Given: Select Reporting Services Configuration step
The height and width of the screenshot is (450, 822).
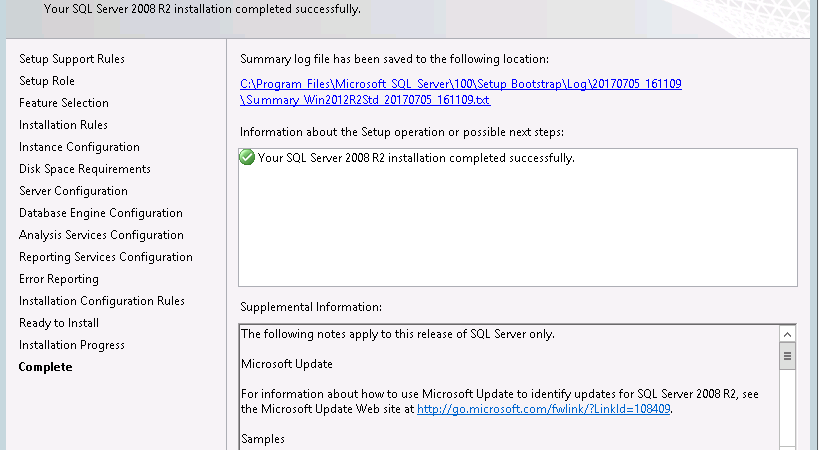Looking at the screenshot, I should [x=106, y=257].
